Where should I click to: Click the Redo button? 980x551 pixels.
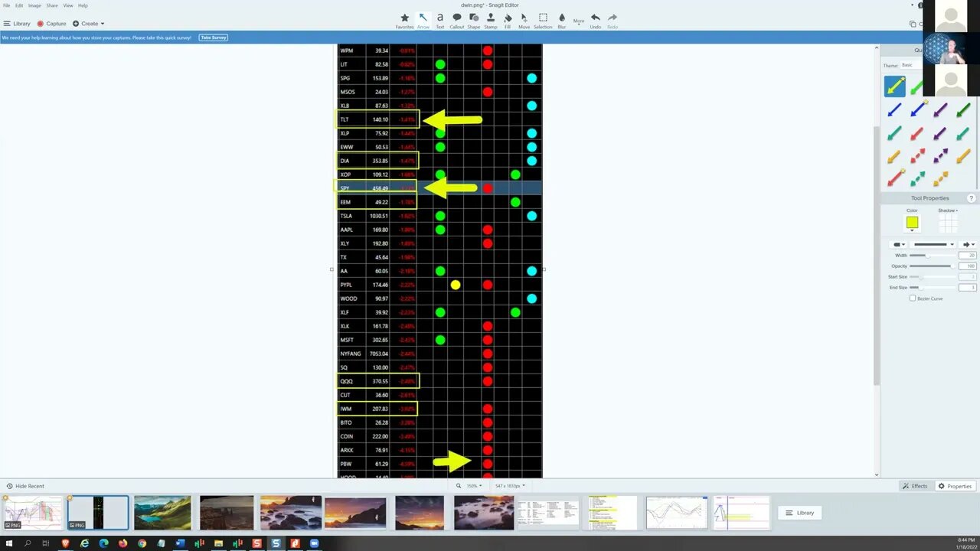tap(612, 21)
